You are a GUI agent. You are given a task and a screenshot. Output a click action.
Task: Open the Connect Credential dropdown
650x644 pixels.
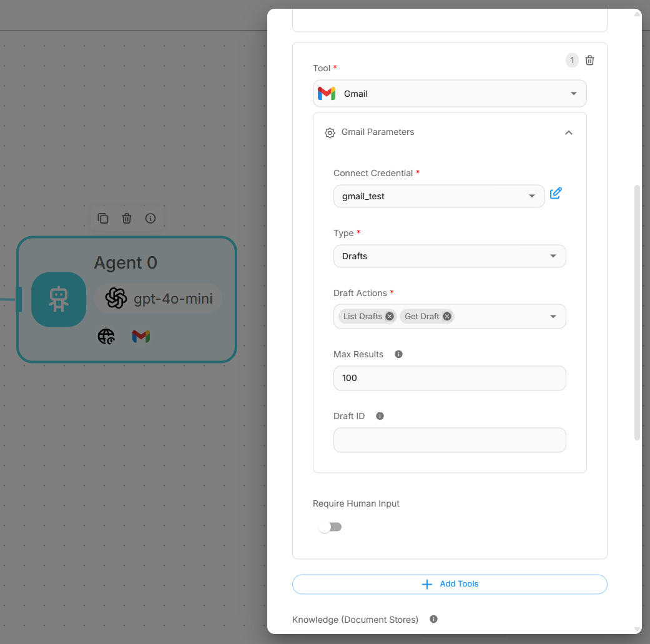tap(439, 196)
